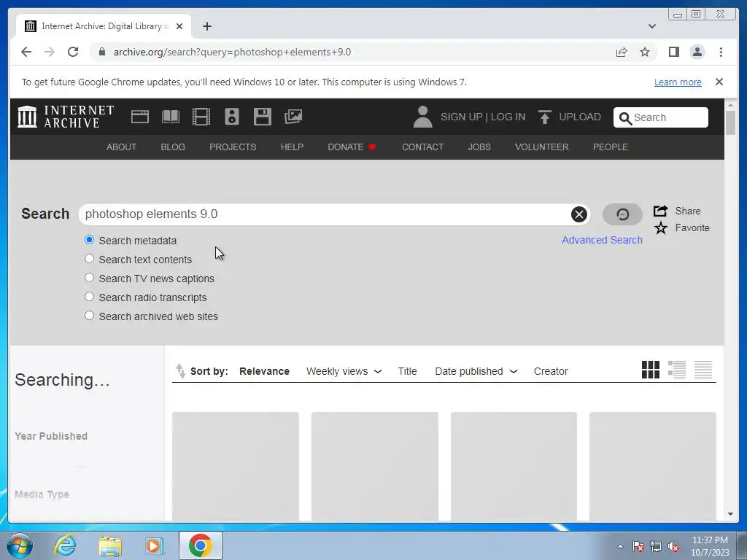The width and height of the screenshot is (747, 560).
Task: Click the Favorite star icon
Action: (x=660, y=228)
